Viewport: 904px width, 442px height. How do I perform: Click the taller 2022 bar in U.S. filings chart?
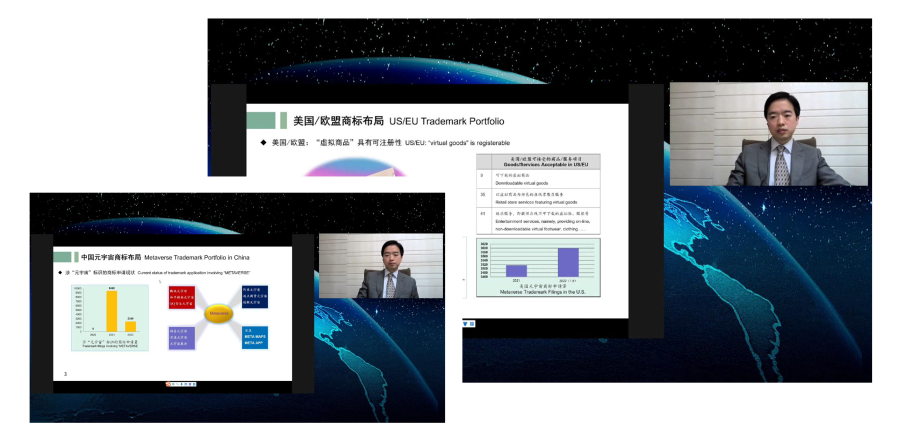(x=568, y=262)
